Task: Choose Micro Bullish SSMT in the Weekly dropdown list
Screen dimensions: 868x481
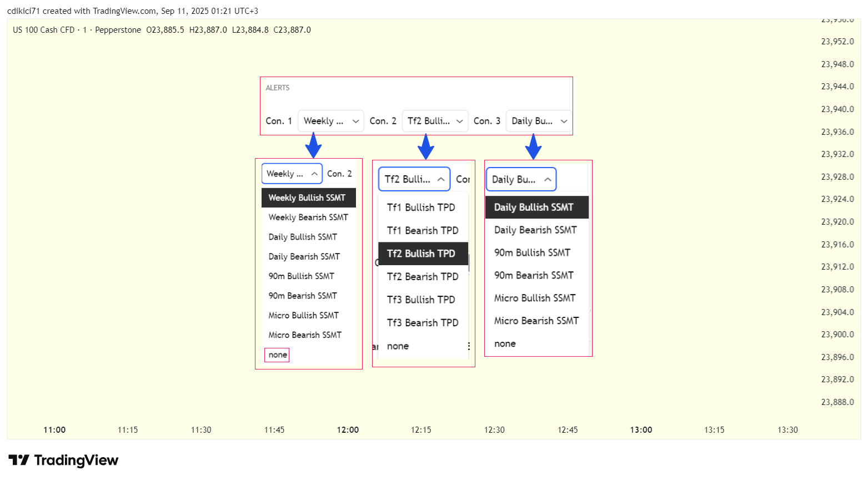Action: point(309,316)
